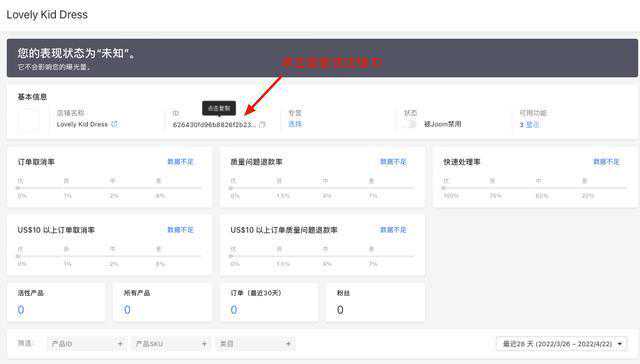Click the Lovely Kid Dress store name text
Image resolution: width=640 pixels, height=364 pixels.
coord(82,124)
